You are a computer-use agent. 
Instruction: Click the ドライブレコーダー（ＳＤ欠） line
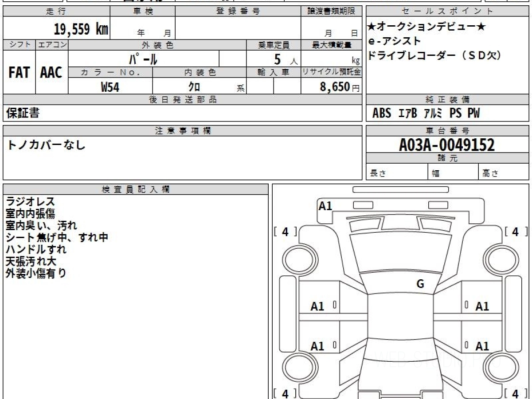click(x=434, y=55)
